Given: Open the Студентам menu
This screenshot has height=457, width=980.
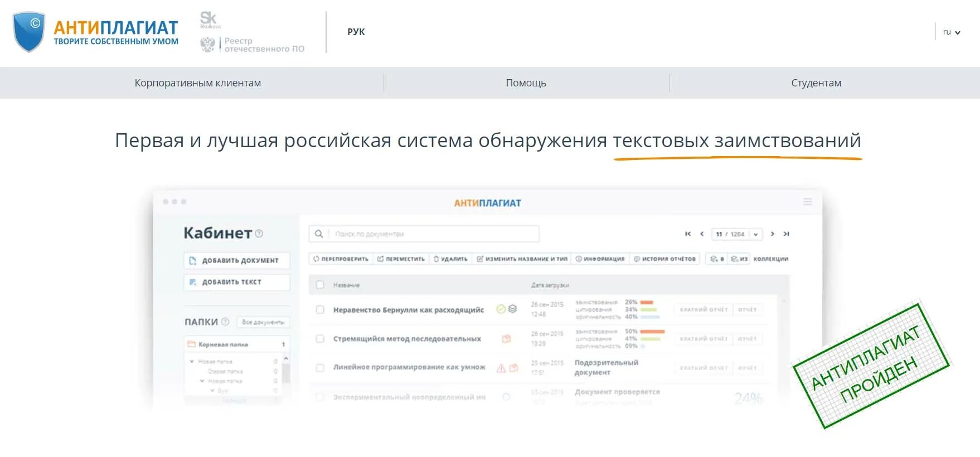Looking at the screenshot, I should point(816,83).
